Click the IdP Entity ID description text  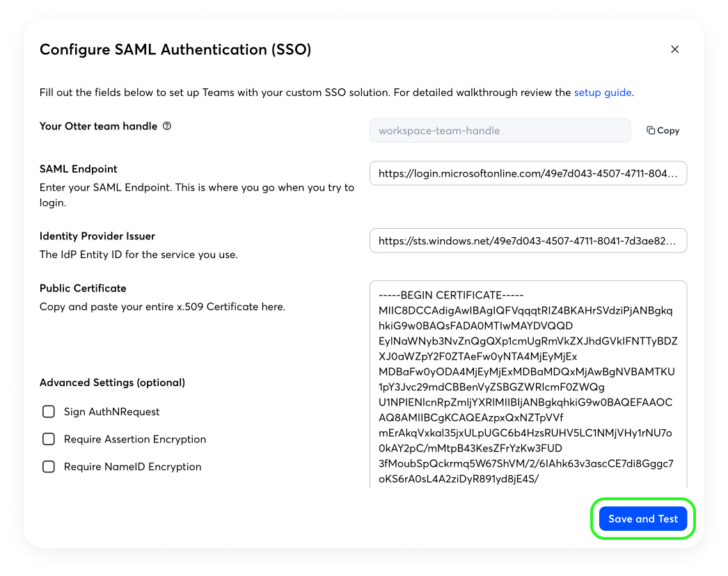click(x=139, y=255)
